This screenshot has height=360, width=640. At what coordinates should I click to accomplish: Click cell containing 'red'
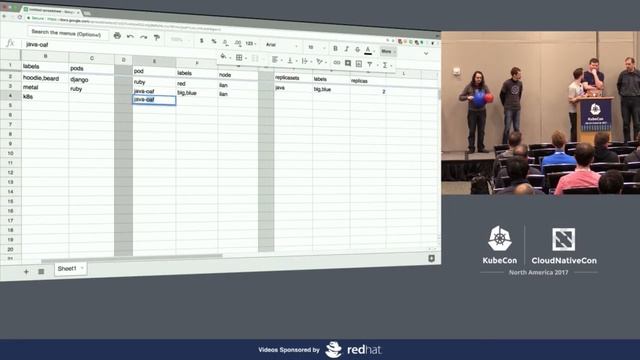[x=197, y=83]
